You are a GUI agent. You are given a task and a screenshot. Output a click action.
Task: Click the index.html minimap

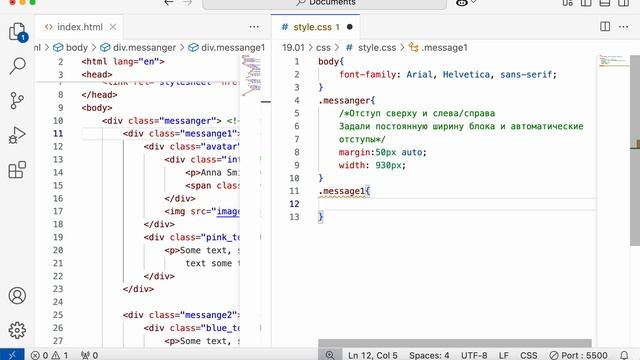pyautogui.click(x=252, y=75)
